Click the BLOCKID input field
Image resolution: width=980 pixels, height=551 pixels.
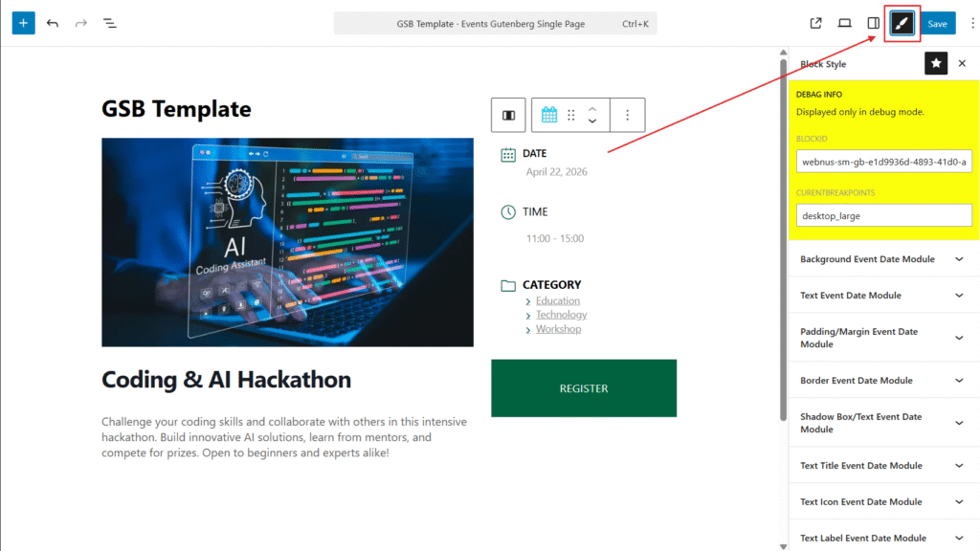pyautogui.click(x=883, y=163)
